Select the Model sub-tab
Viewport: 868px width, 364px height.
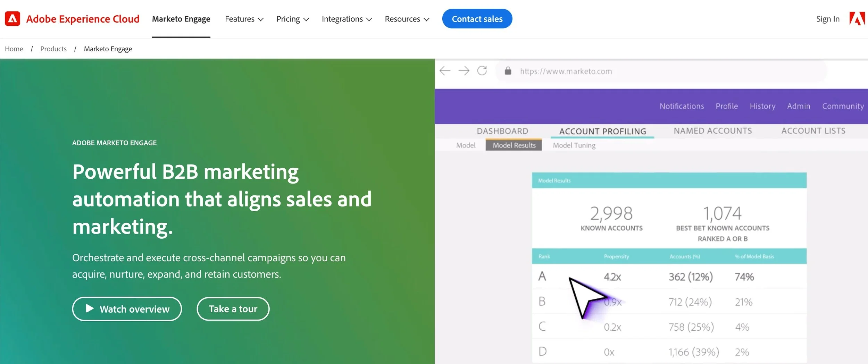(466, 145)
